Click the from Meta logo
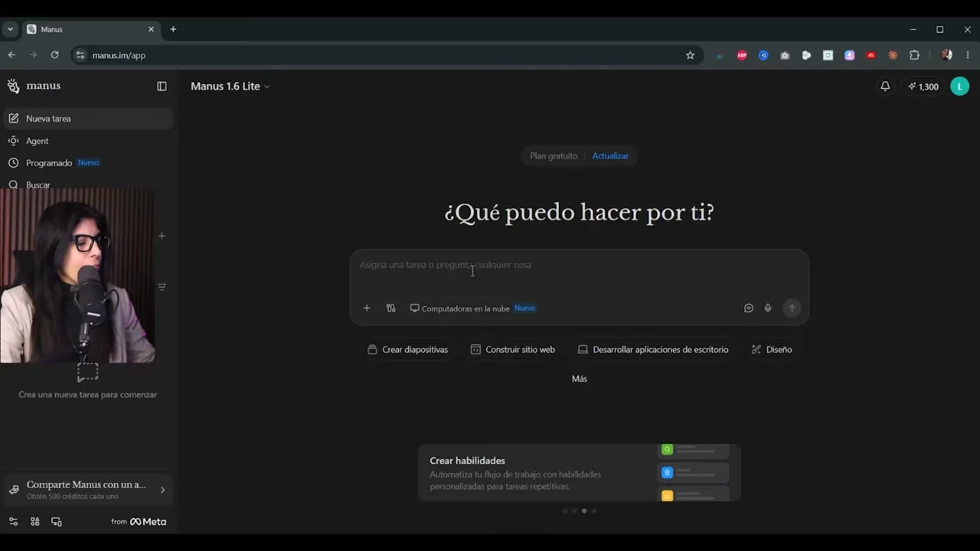Screen dimensions: 980x551 tap(139, 522)
